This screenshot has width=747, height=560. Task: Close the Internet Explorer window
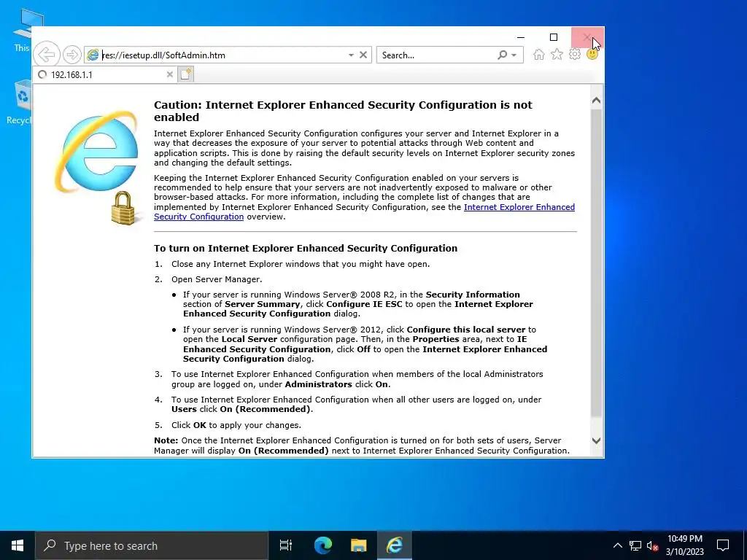point(587,37)
